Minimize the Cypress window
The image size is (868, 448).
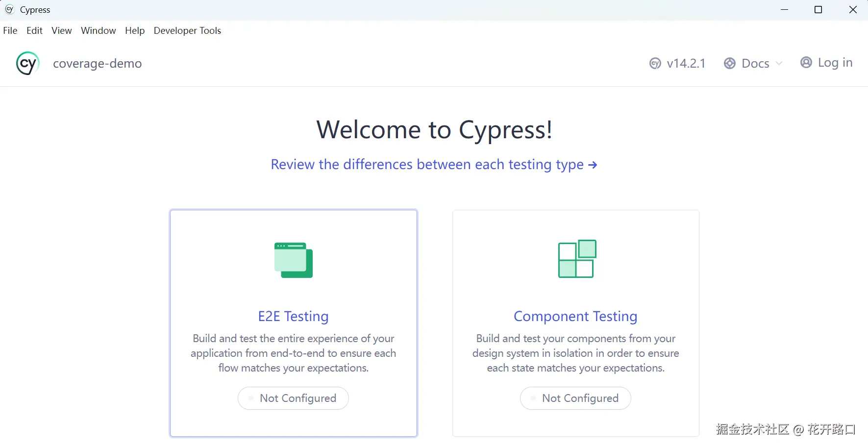point(785,10)
